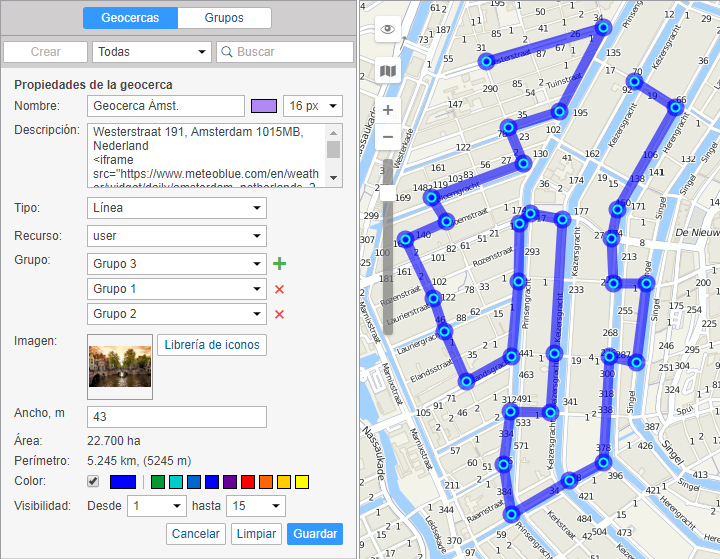The width and height of the screenshot is (720, 559).
Task: Click the geofence image thumbnail
Action: (120, 366)
